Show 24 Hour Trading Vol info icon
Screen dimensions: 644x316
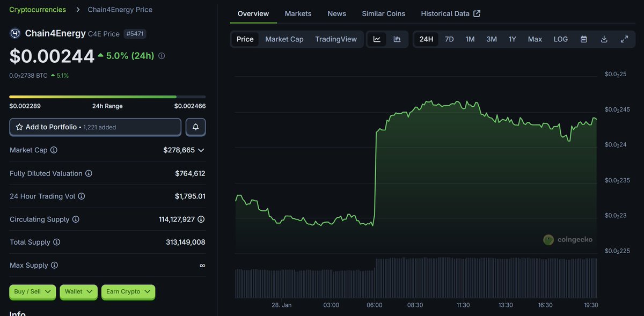click(x=82, y=196)
